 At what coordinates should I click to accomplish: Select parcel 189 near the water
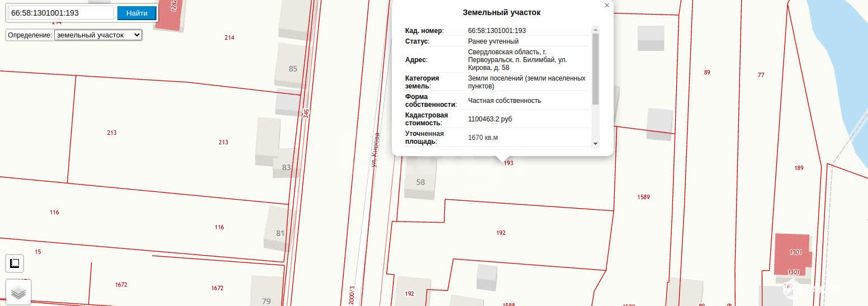(x=799, y=168)
